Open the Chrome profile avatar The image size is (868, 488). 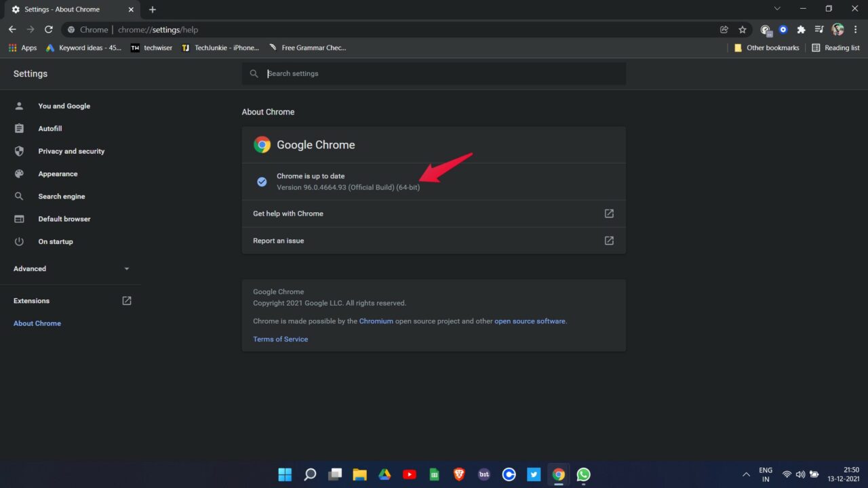[837, 30]
